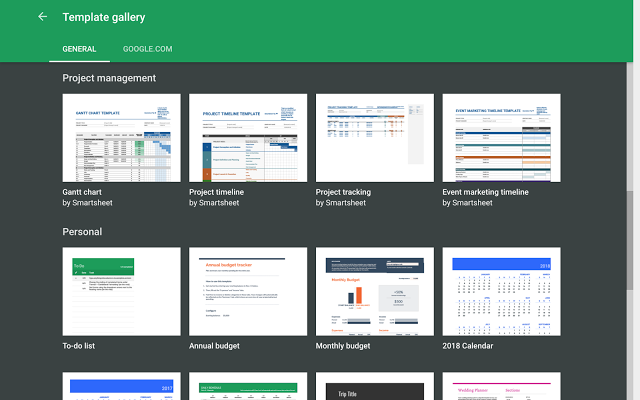Open the Event marketing timeline thumbnail
Viewport: 640px width, 400px height.
pos(501,138)
